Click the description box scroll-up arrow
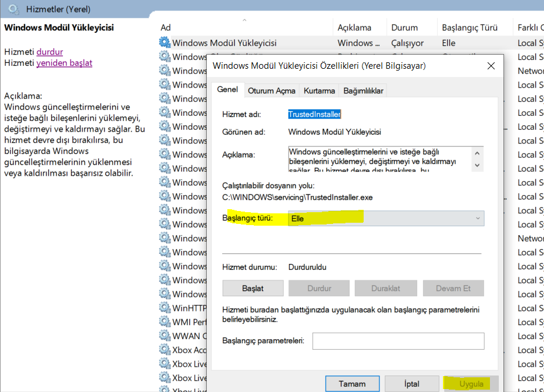The image size is (544, 392). tap(478, 153)
